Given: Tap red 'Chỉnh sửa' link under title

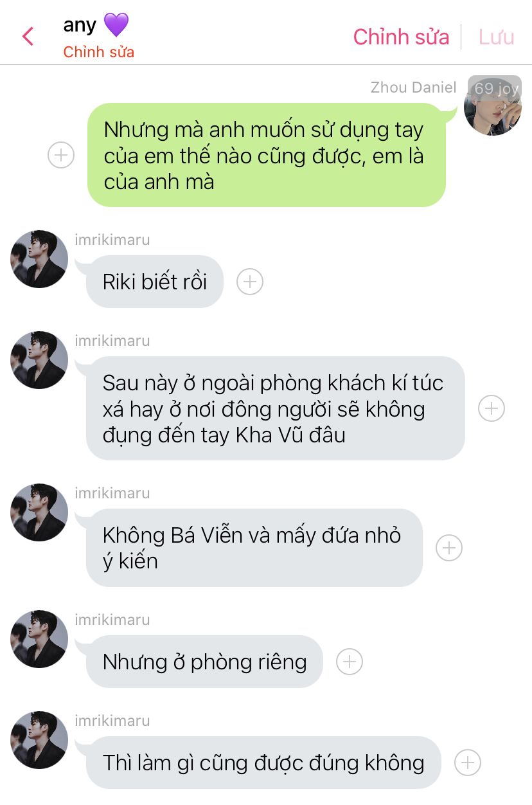Looking at the screenshot, I should tap(99, 53).
